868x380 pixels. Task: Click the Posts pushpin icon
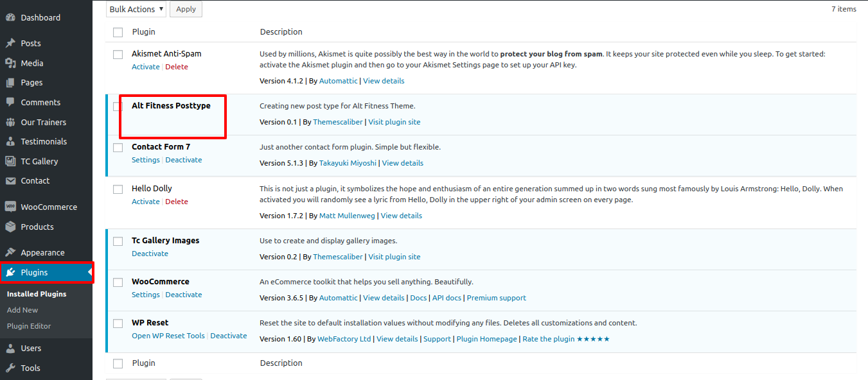point(10,44)
